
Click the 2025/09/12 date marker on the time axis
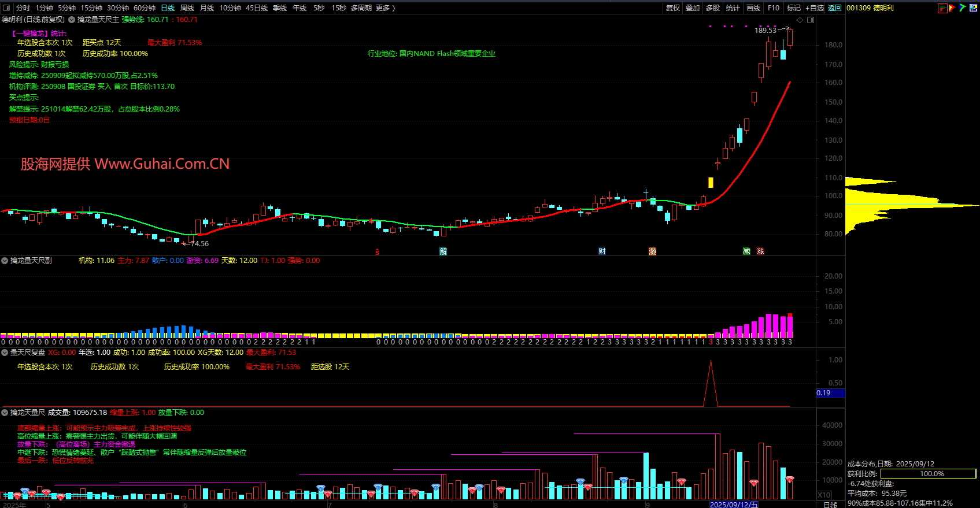pos(734,505)
